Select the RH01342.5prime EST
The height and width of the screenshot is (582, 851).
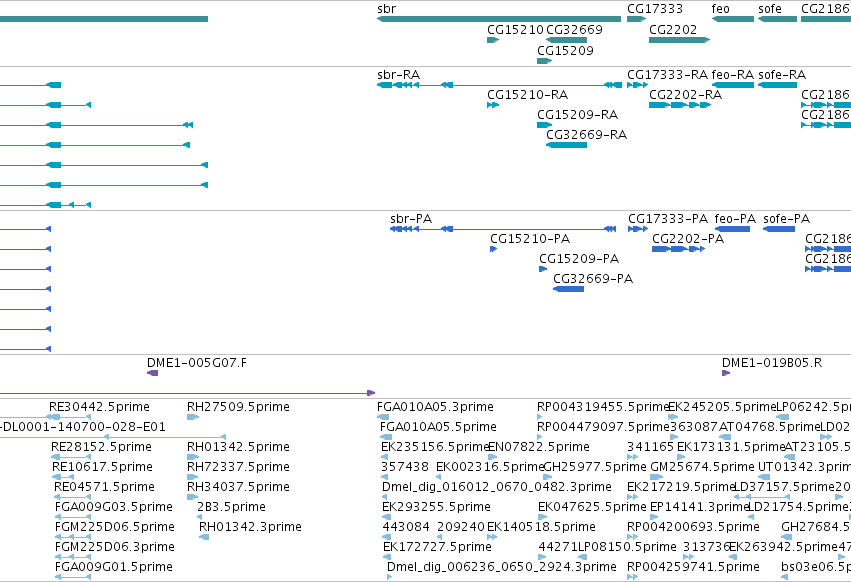(193, 457)
